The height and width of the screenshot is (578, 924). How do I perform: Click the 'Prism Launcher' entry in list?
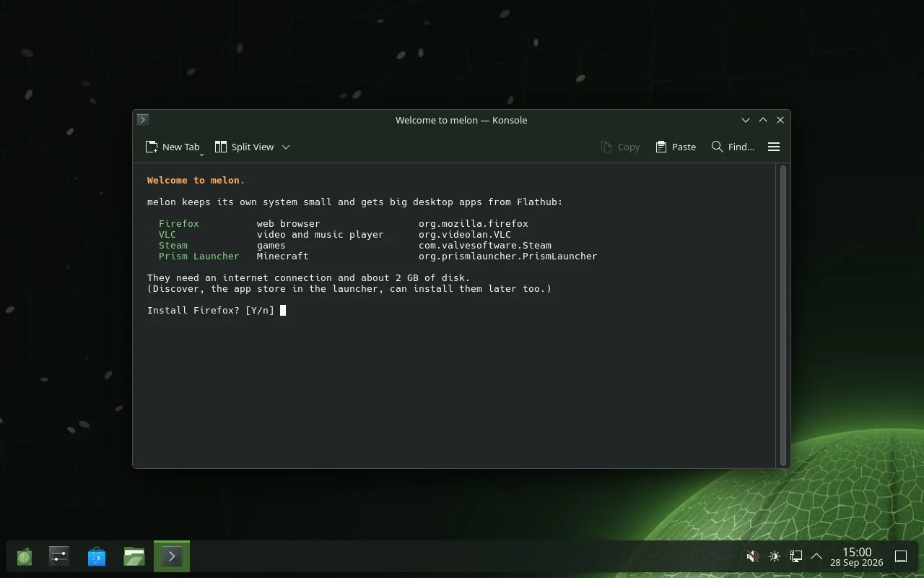(199, 256)
